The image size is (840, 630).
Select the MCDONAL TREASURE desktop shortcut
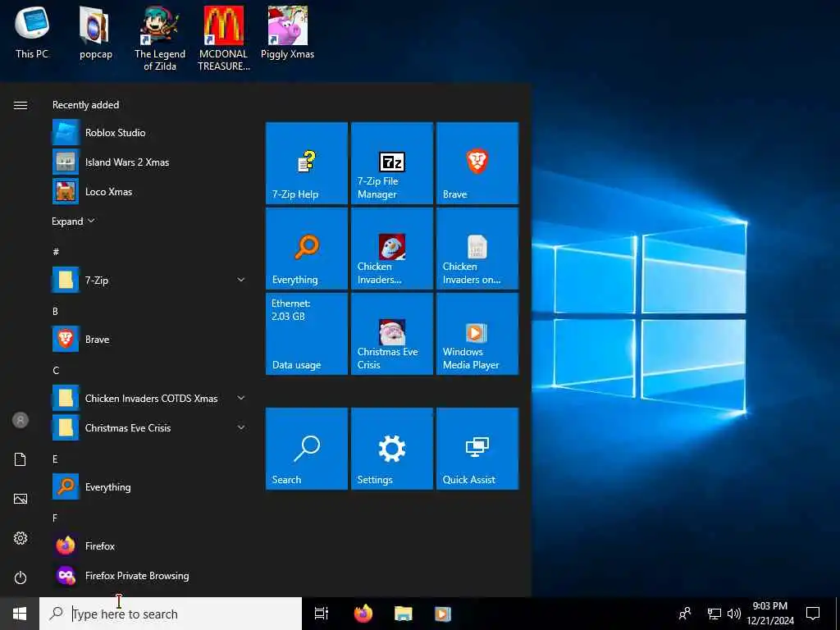point(223,39)
